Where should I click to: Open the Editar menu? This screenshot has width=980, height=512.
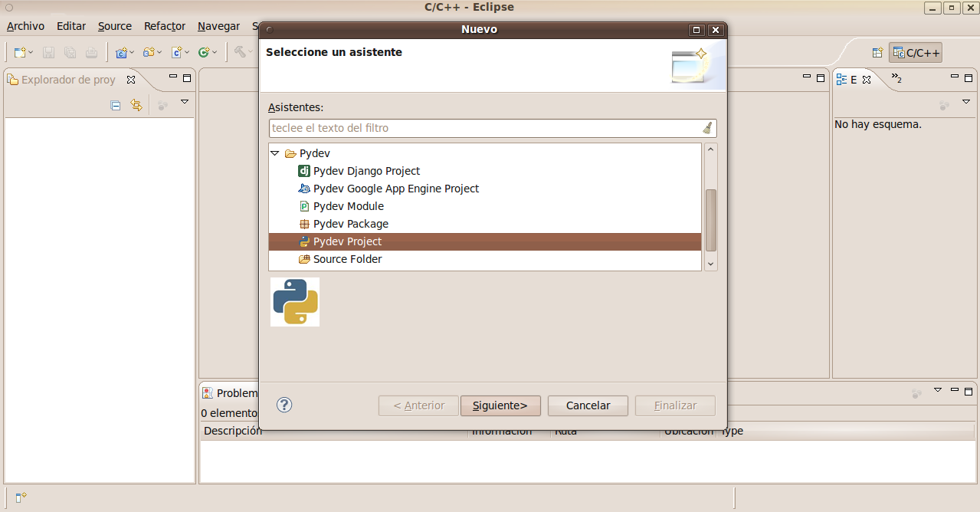pyautogui.click(x=71, y=26)
